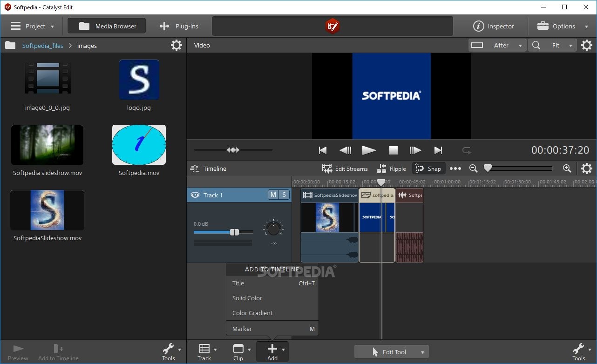Disable Snap on timeline

click(428, 169)
